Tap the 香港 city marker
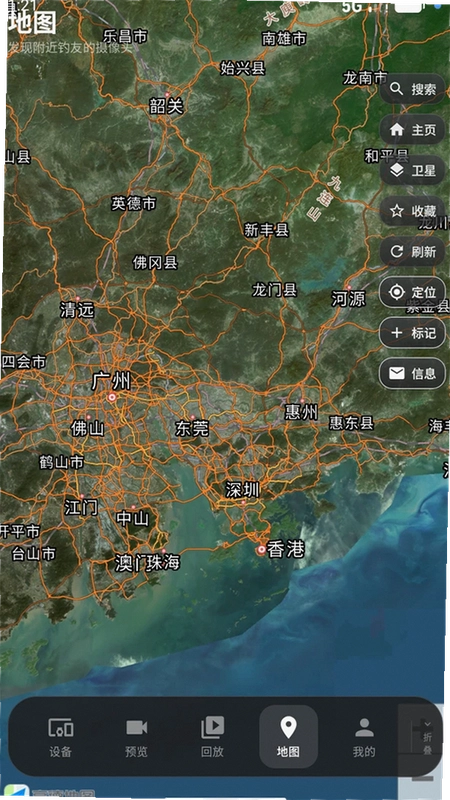This screenshot has width=450, height=800. pos(261,549)
